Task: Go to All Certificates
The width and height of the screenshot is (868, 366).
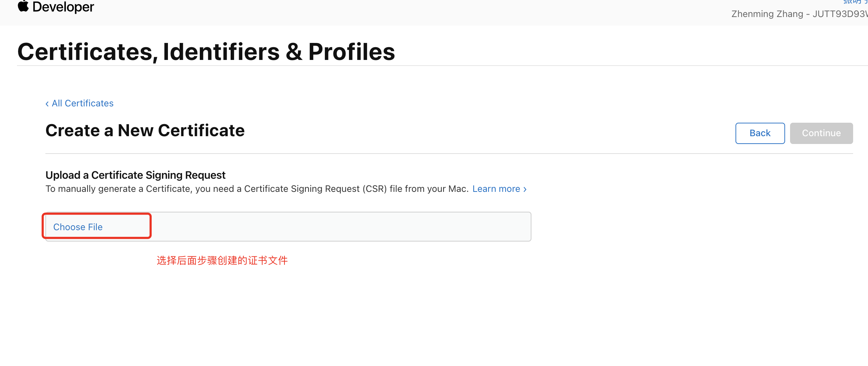Action: [x=80, y=103]
